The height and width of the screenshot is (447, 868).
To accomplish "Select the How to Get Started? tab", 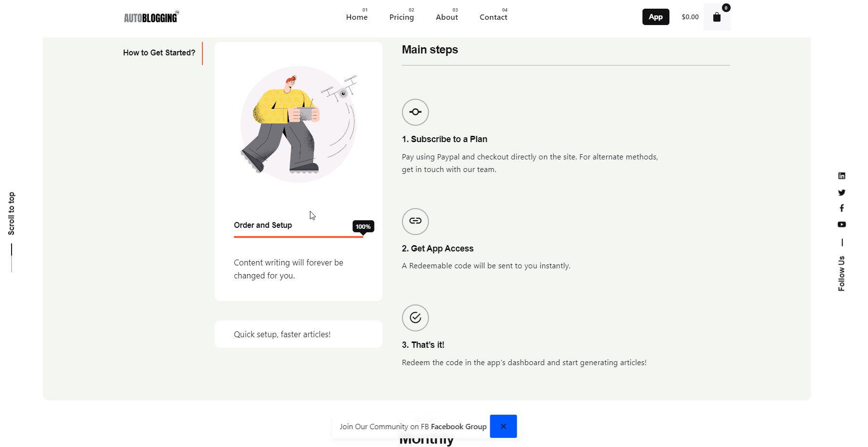I will 159,53.
